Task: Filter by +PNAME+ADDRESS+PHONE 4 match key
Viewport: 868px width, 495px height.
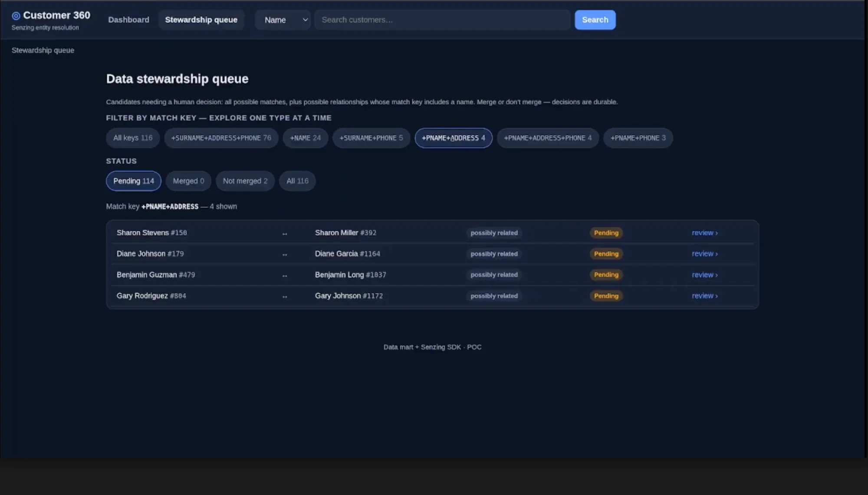Action: [x=548, y=138]
